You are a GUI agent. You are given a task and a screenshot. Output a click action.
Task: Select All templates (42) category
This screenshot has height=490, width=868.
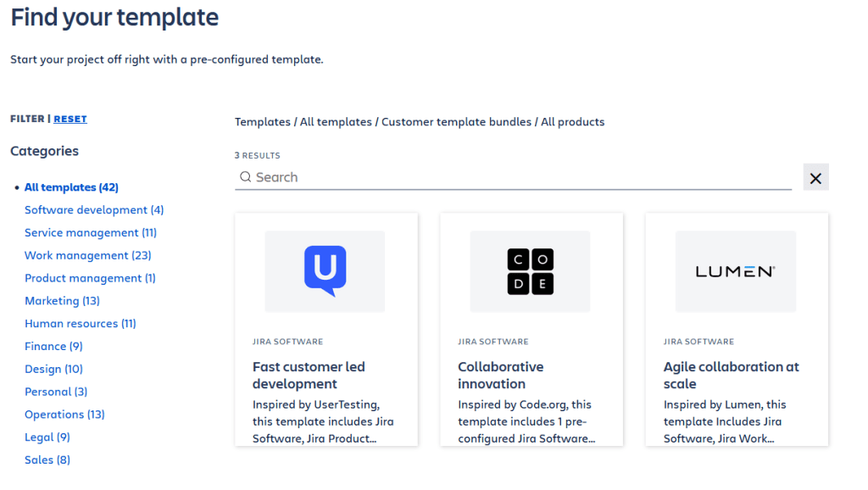(71, 187)
